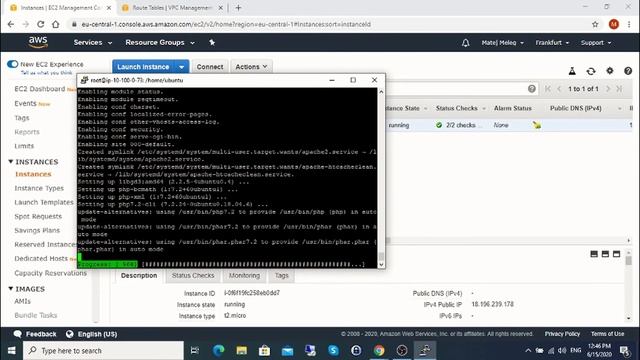Click the Windows taskbar search box
The width and height of the screenshot is (640, 360).
click(x=103, y=350)
